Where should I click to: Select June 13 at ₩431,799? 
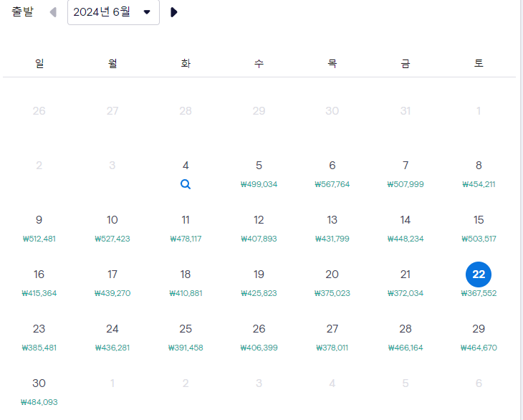pyautogui.click(x=332, y=229)
